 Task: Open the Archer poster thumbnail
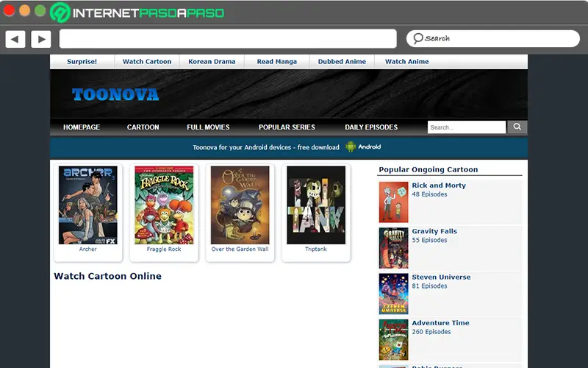pos(87,205)
